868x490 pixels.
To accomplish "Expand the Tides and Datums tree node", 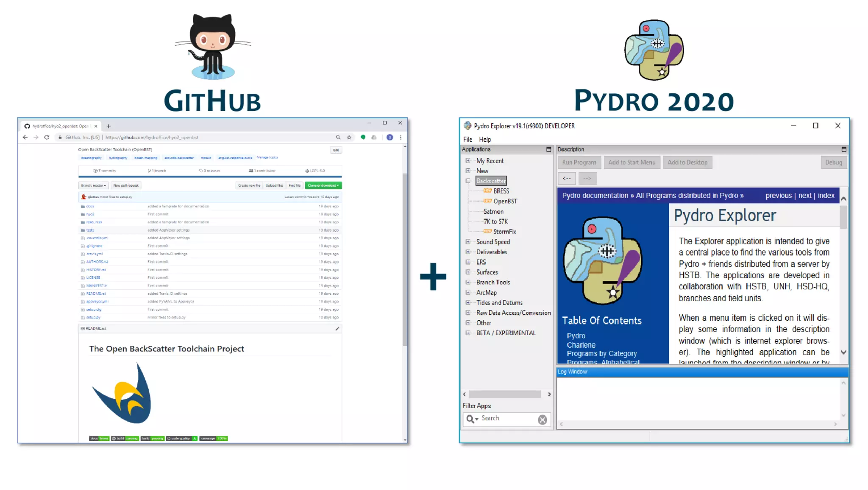I will pyautogui.click(x=468, y=302).
